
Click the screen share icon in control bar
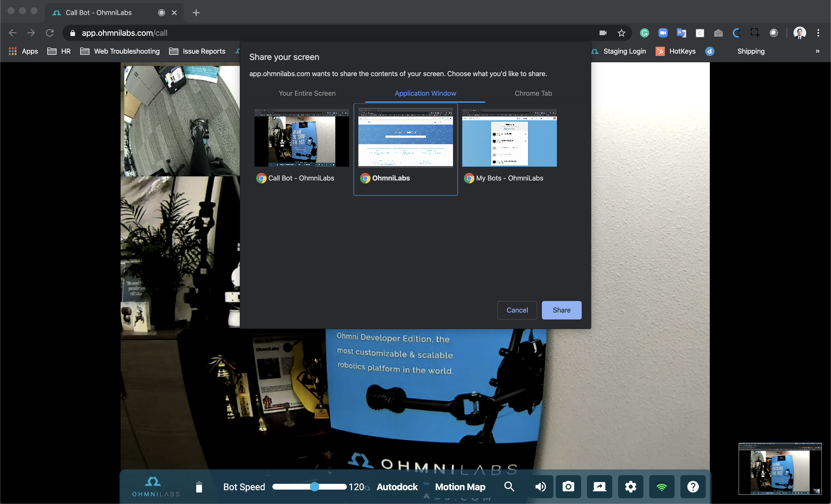pyautogui.click(x=599, y=486)
